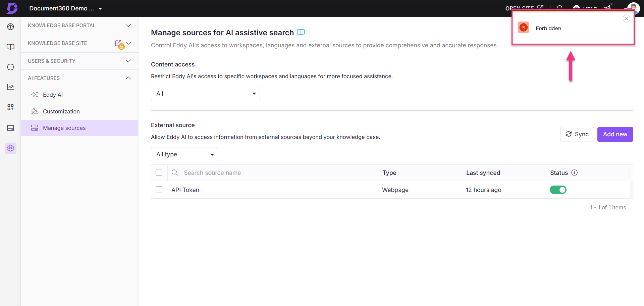This screenshot has height=306, width=644.
Task: Click the Manage sources server icon
Action: pos(35,128)
